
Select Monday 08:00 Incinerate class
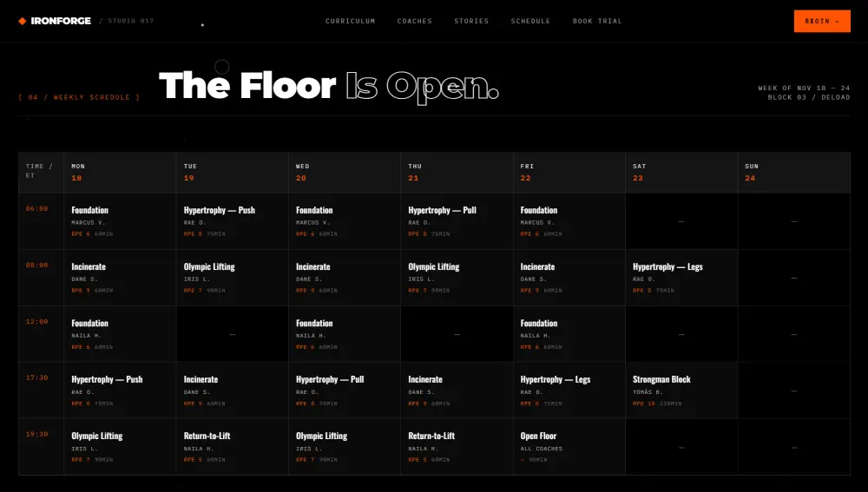pos(120,278)
